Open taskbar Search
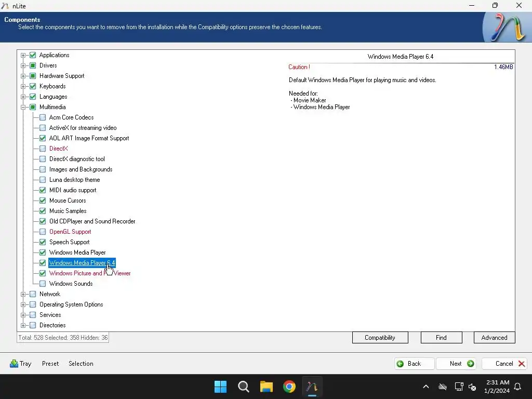 (243, 387)
